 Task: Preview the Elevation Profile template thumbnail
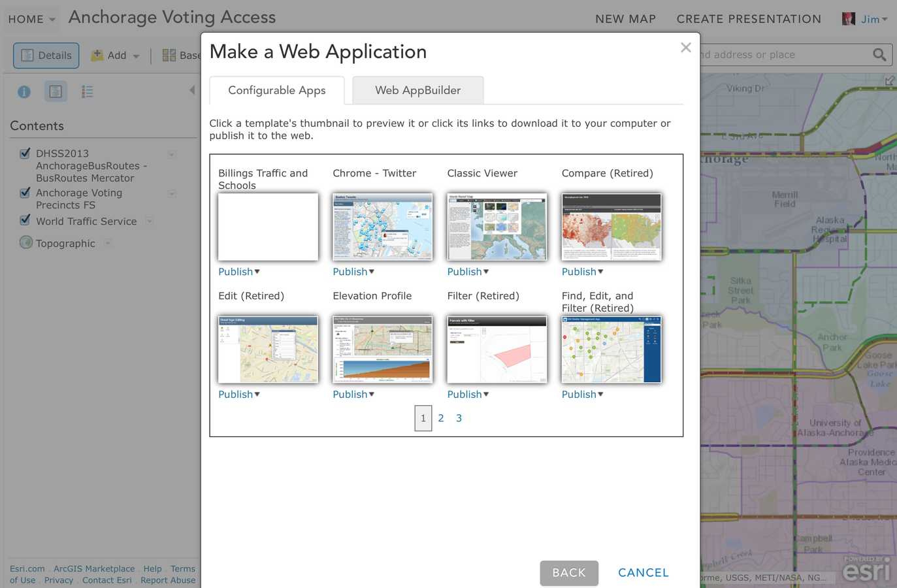pyautogui.click(x=383, y=350)
